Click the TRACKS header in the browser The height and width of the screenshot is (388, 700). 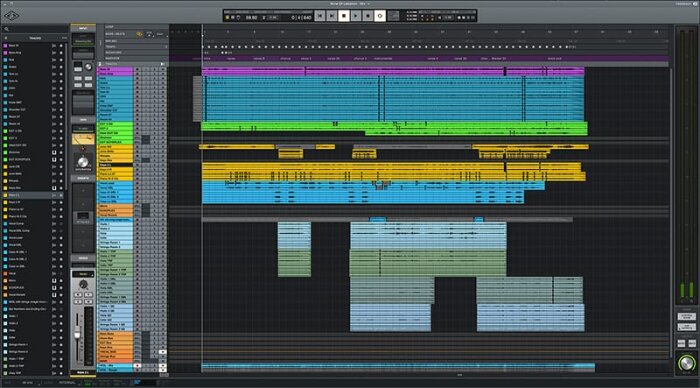click(35, 38)
